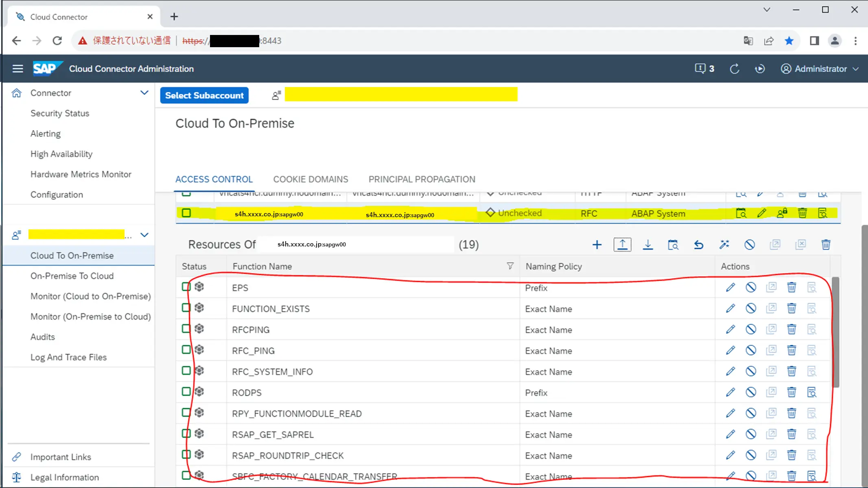The width and height of the screenshot is (868, 488).
Task: Select the RFCPING row checkbox
Action: click(186, 329)
